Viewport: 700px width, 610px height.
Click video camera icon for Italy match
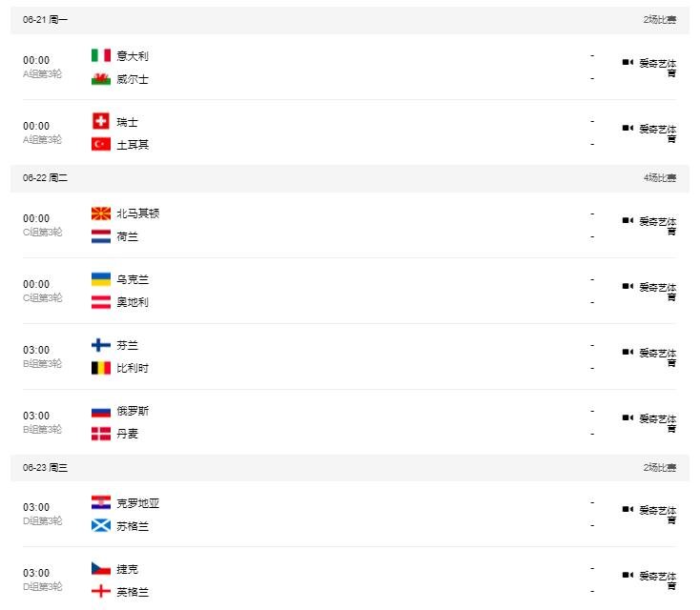click(x=628, y=63)
